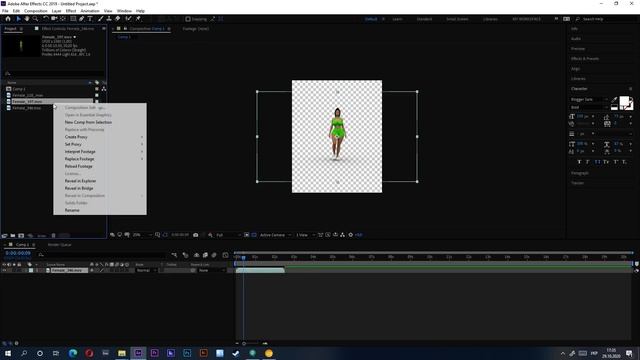This screenshot has height=360, width=640.
Task: Open the Composition menu
Action: point(36,11)
